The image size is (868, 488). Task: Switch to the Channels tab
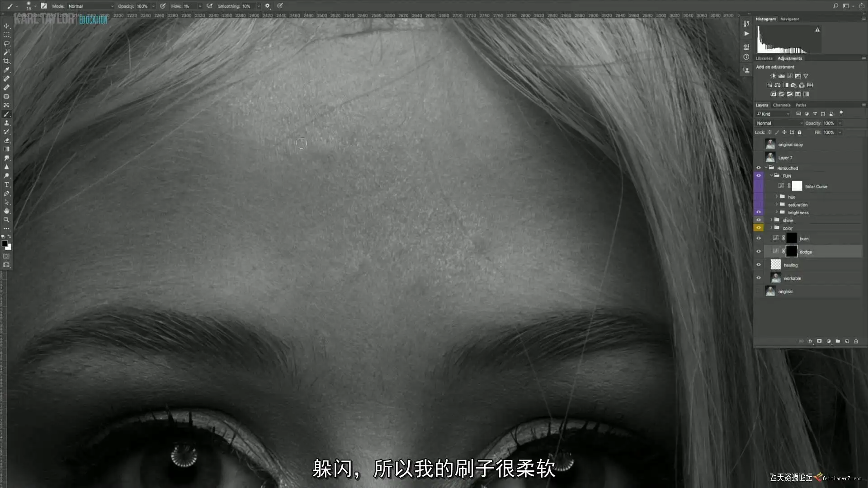click(x=781, y=105)
